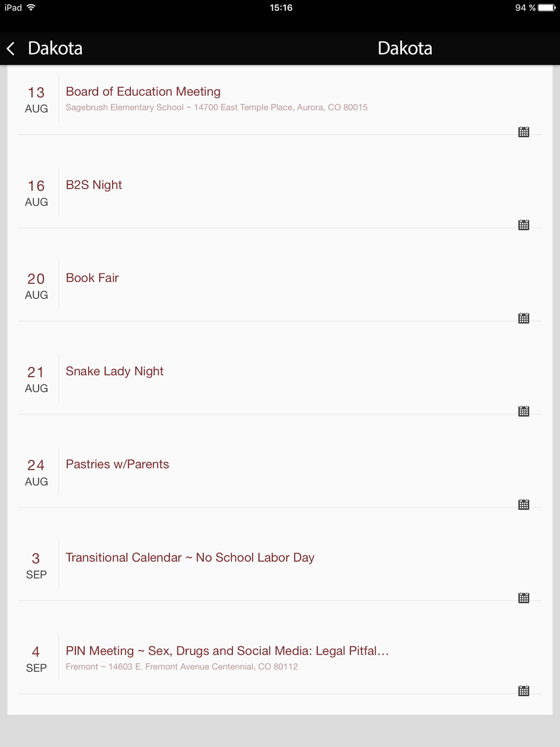
Task: Tap the 4 SEP date block
Action: coord(36,659)
